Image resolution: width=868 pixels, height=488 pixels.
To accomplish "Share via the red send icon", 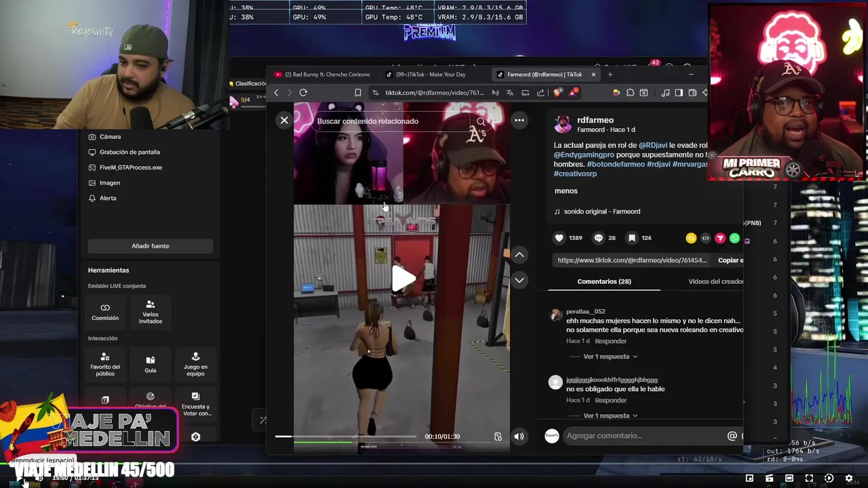I will click(720, 238).
